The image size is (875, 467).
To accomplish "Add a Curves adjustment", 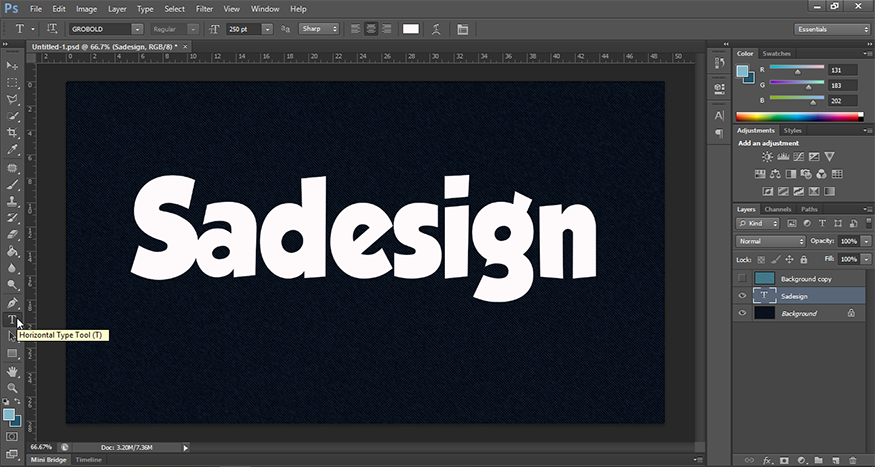I will (799, 157).
